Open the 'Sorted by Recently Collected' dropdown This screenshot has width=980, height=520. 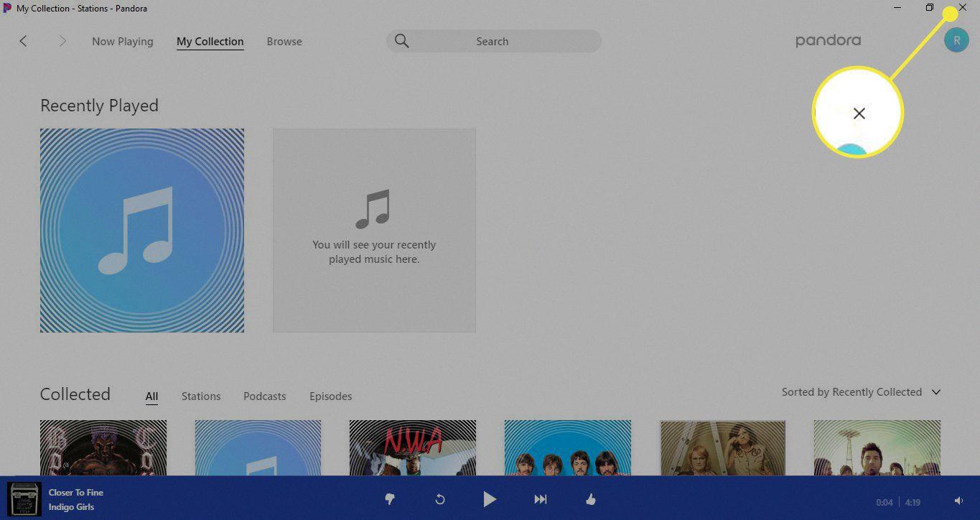coord(859,392)
